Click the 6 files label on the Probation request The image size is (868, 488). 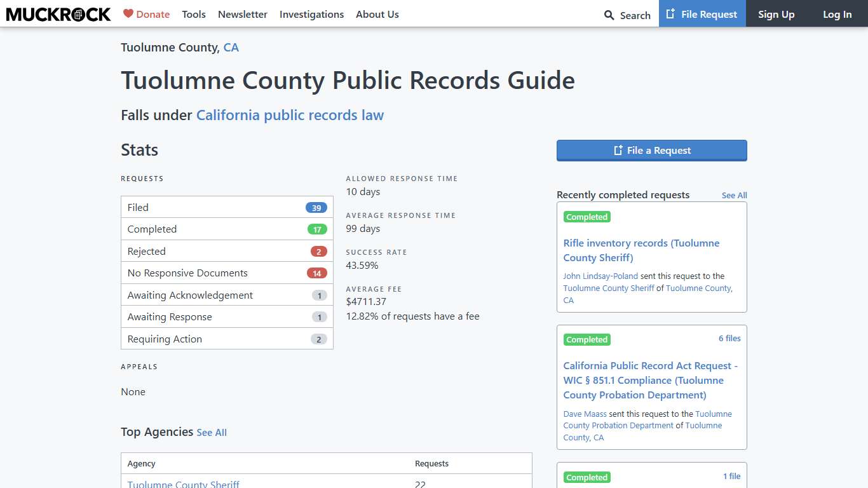pos(729,338)
